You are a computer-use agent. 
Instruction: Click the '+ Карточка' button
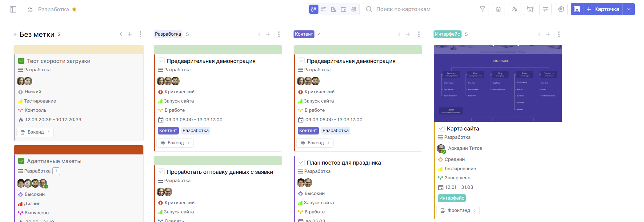click(603, 10)
